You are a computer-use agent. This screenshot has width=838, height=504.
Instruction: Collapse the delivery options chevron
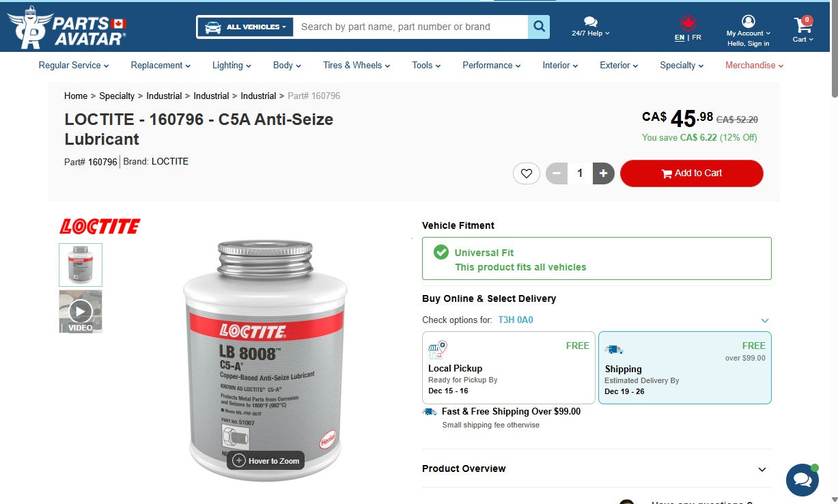[x=764, y=320]
